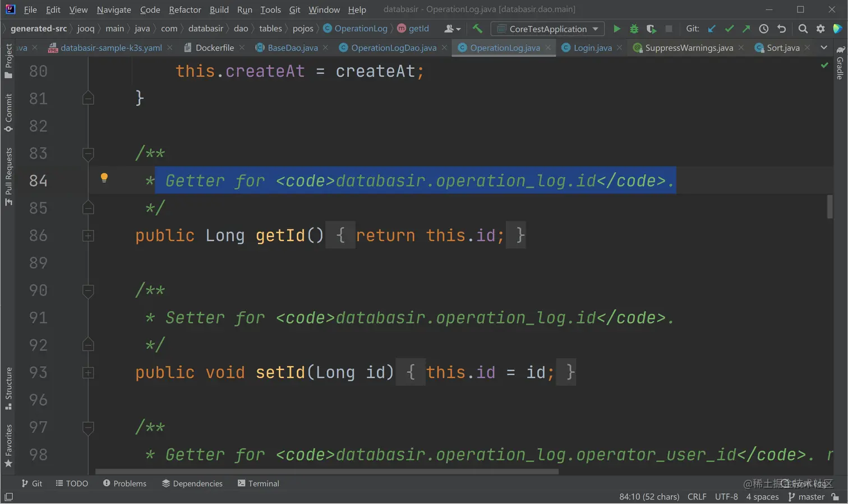Collapse the Javadoc comment at line 83
Screen dimensions: 848x504
click(88, 153)
